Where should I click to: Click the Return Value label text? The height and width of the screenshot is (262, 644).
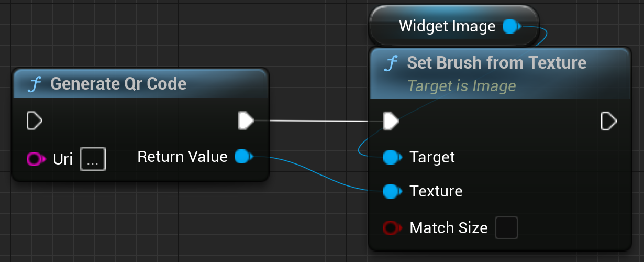point(182,156)
